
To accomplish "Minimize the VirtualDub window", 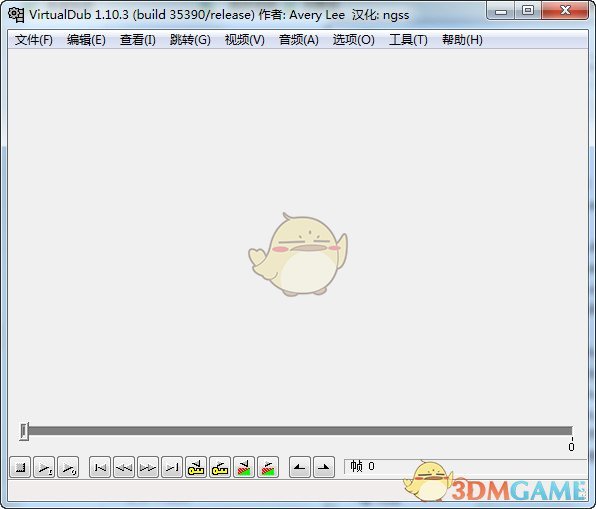I will [x=501, y=11].
